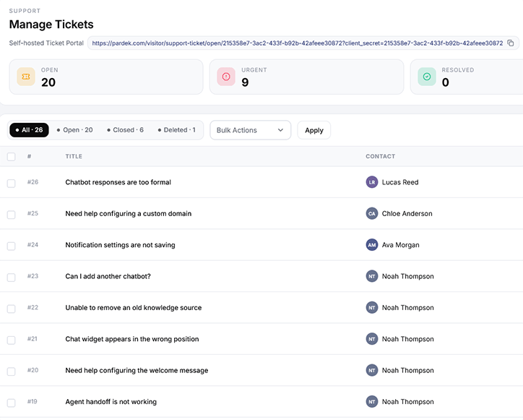Check the box for ticket #20
The width and height of the screenshot is (523, 420).
click(x=12, y=372)
